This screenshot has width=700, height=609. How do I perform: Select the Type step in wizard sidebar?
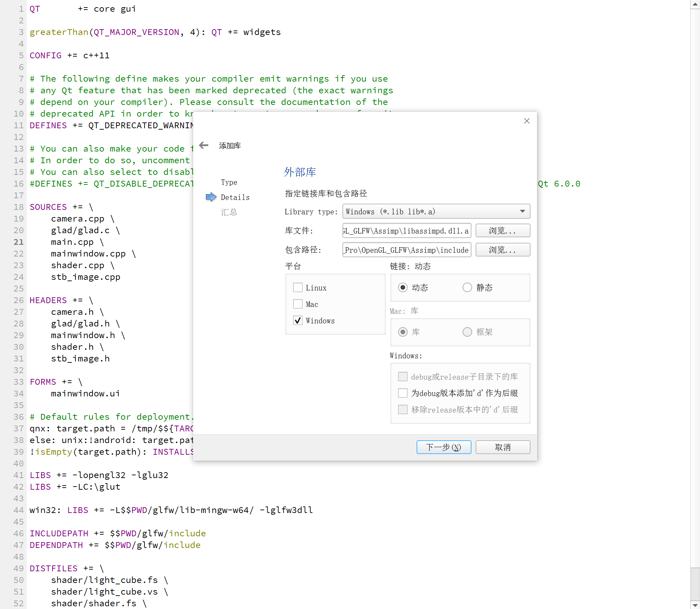tap(229, 182)
